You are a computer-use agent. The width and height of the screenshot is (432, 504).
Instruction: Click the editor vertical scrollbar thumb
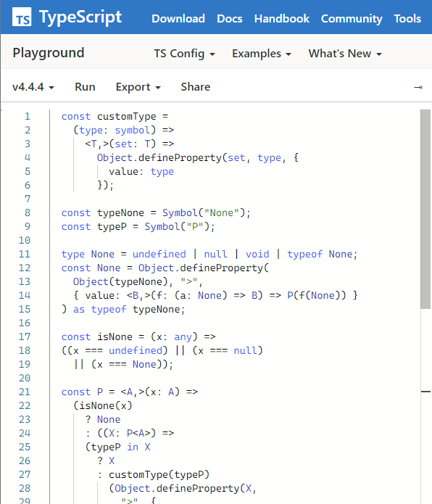pos(425,210)
